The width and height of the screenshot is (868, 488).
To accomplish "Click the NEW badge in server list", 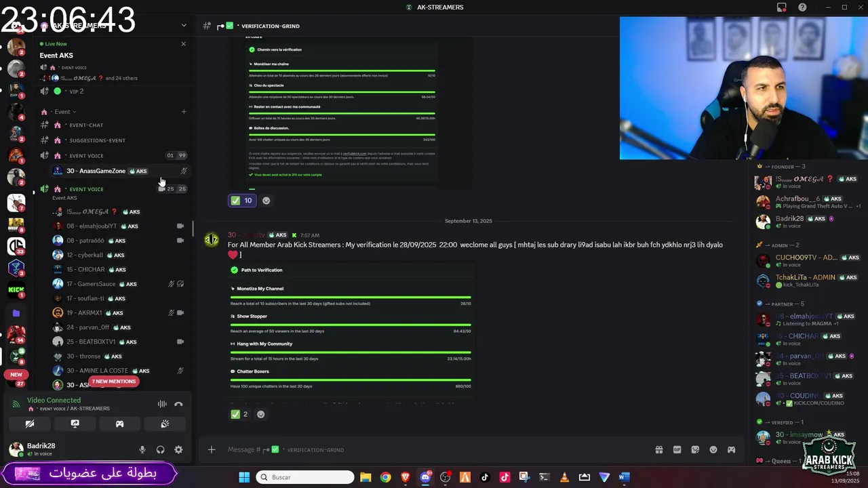I will (x=16, y=374).
